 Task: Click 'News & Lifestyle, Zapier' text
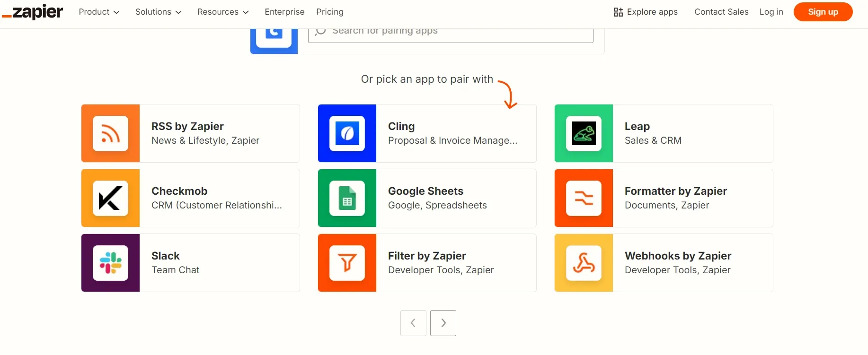click(205, 140)
